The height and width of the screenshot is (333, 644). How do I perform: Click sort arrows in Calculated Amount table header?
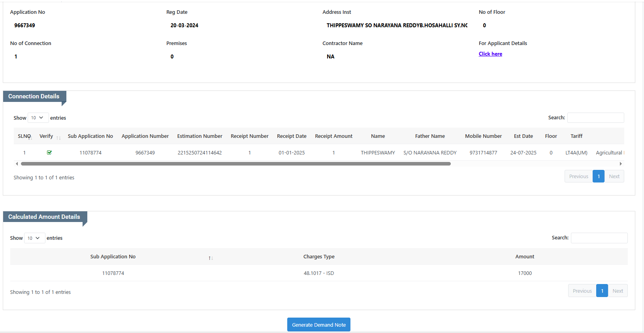[211, 258]
